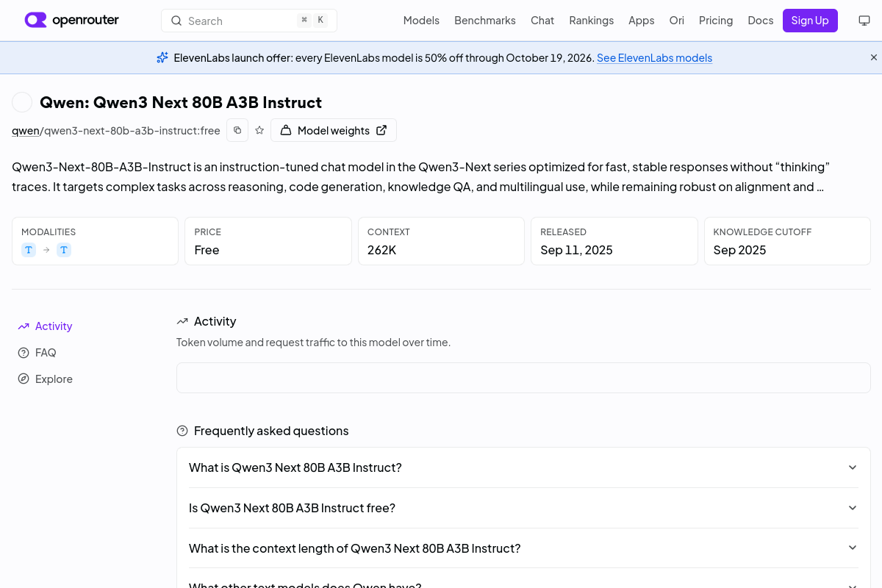Click the output text modality icon
Viewport: 882px width, 588px height.
(64, 250)
